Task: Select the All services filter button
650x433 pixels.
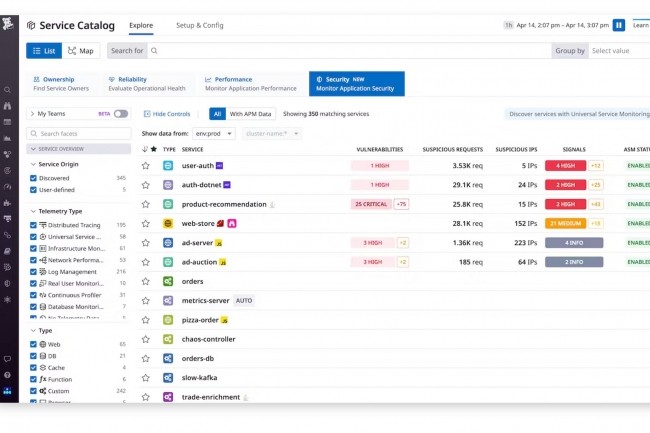Action: [217, 114]
